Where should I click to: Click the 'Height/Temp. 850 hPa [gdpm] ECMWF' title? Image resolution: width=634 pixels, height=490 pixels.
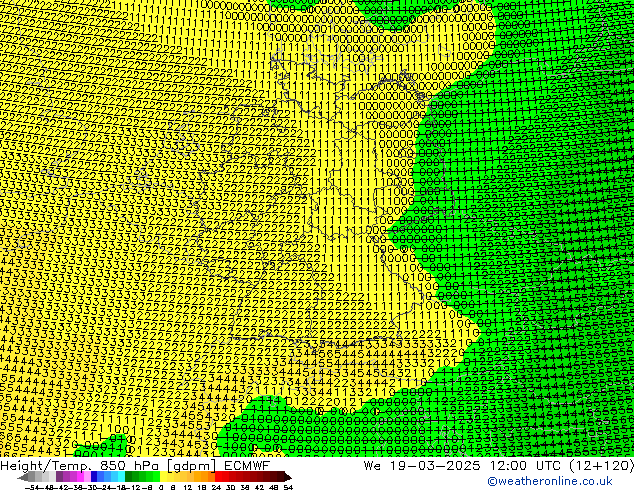135,465
